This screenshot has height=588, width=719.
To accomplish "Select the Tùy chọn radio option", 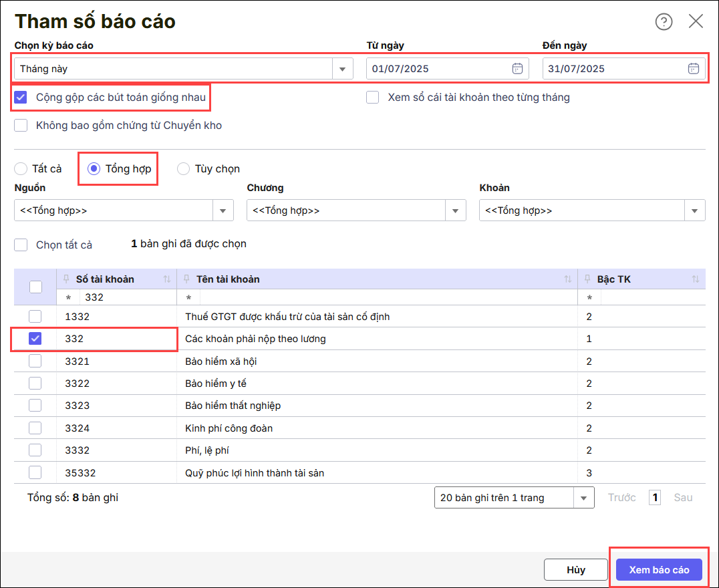I will (x=183, y=169).
